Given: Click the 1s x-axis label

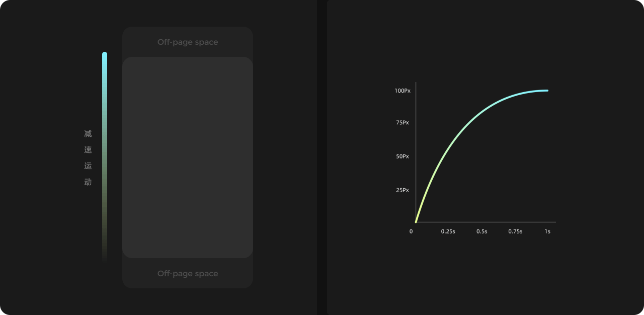Looking at the screenshot, I should pos(547,231).
